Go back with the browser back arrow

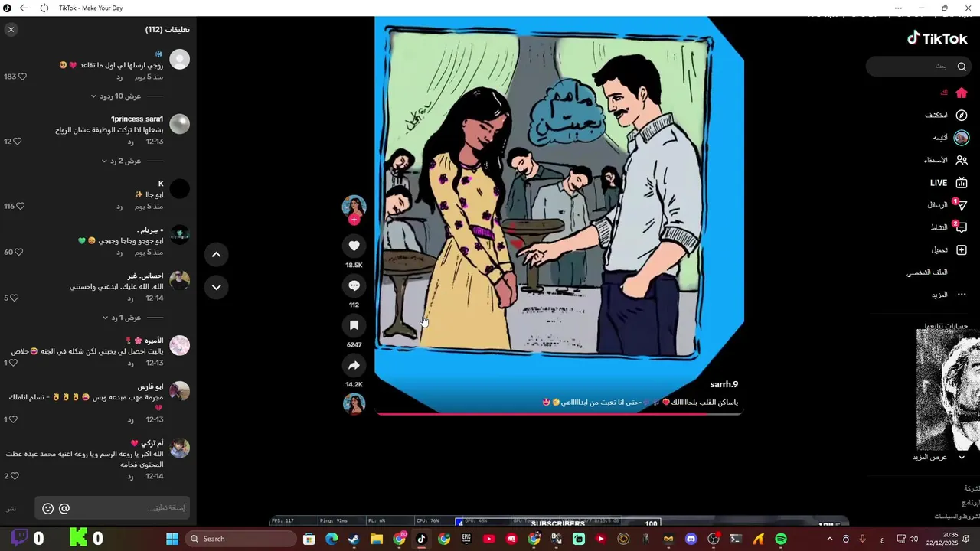(x=24, y=8)
